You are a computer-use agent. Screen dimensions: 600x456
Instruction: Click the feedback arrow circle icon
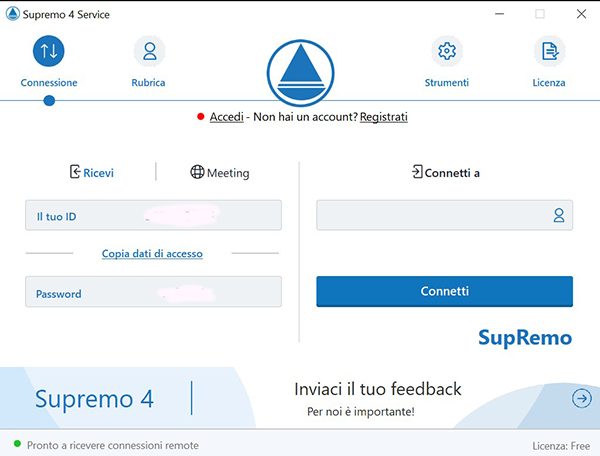point(582,398)
